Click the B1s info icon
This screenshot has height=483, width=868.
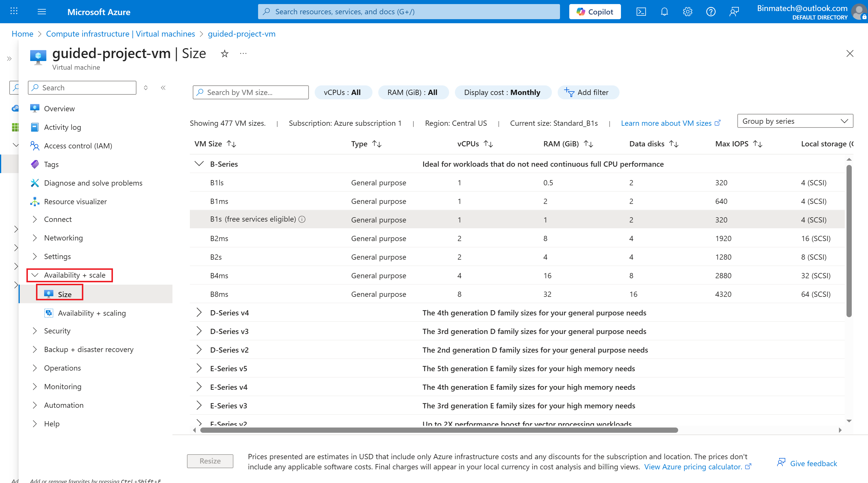coord(302,219)
